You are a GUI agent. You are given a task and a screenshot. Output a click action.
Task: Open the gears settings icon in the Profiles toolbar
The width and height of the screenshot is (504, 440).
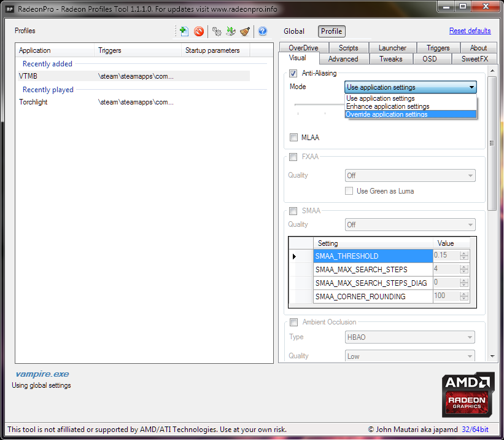coord(217,31)
